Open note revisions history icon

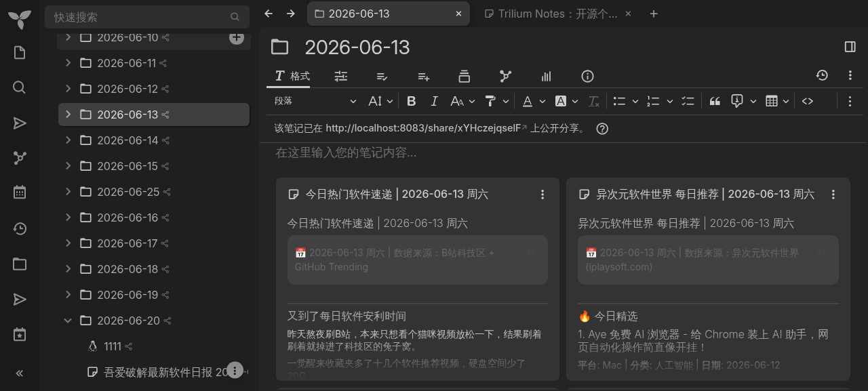point(822,75)
